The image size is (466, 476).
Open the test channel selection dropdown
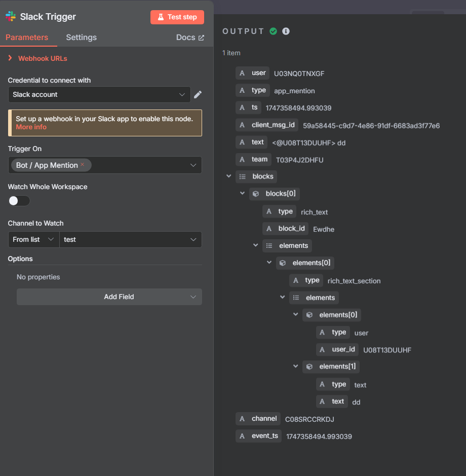pyautogui.click(x=131, y=239)
